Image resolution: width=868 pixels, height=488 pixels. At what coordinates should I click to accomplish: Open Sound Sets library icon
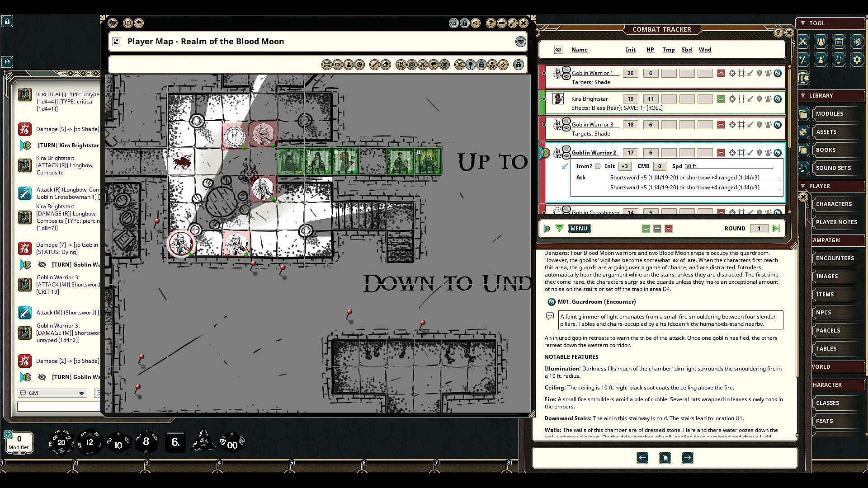coord(803,168)
